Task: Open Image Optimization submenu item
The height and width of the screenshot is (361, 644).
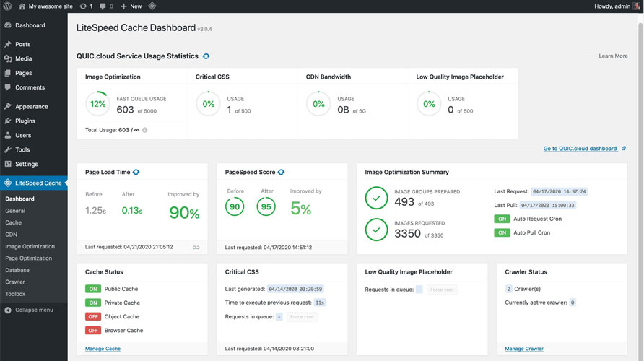Action: pyautogui.click(x=30, y=246)
